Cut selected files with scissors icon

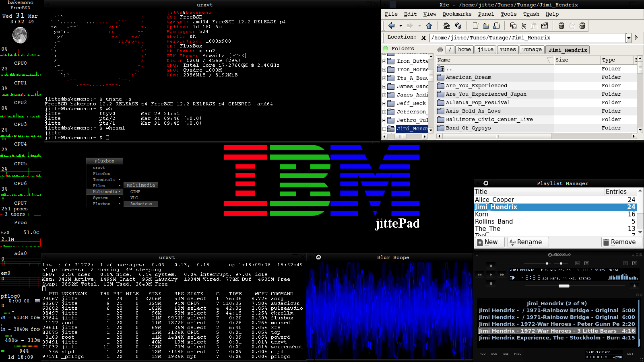coord(524,26)
